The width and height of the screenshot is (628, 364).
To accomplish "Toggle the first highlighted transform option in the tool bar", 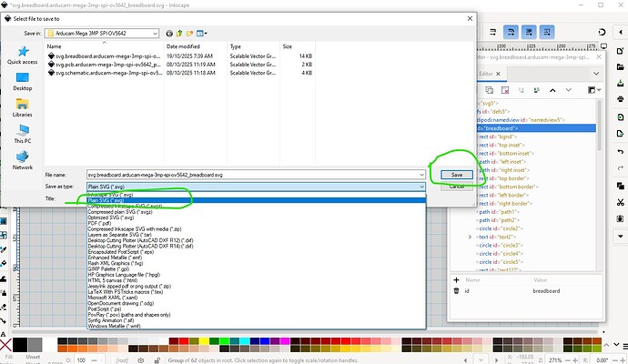I will coord(512,32).
